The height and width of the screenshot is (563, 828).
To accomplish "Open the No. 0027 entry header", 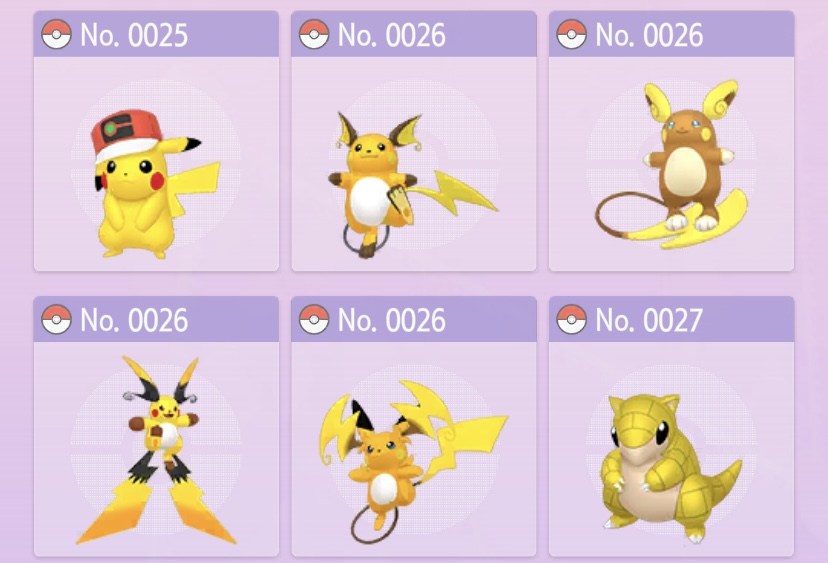I will click(x=672, y=320).
